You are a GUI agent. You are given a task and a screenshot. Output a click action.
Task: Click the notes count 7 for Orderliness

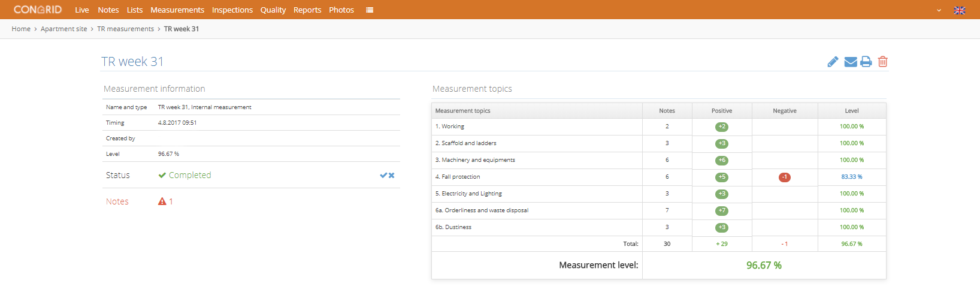point(667,210)
